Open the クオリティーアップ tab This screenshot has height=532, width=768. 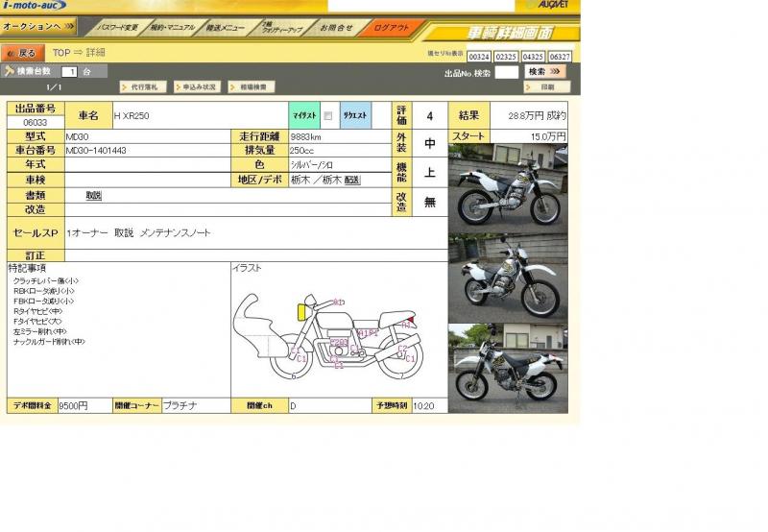click(x=281, y=28)
